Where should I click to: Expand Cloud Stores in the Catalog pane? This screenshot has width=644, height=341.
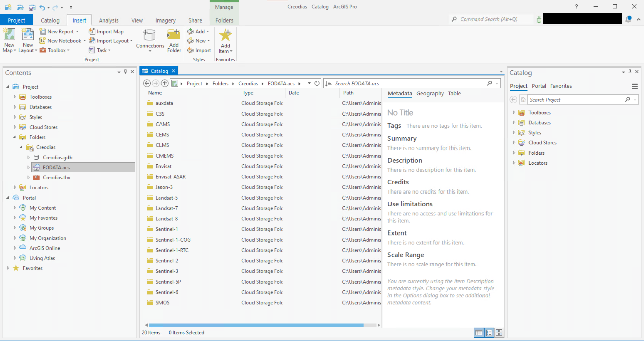(x=514, y=142)
